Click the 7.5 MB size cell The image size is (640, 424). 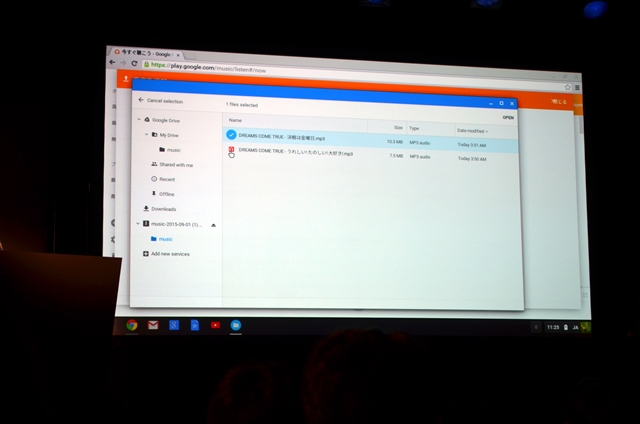(x=396, y=155)
